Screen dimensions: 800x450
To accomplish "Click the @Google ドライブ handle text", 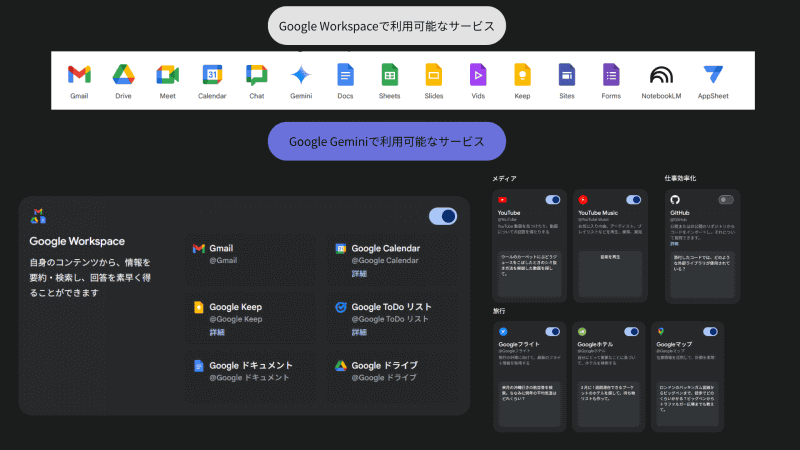I will [384, 378].
